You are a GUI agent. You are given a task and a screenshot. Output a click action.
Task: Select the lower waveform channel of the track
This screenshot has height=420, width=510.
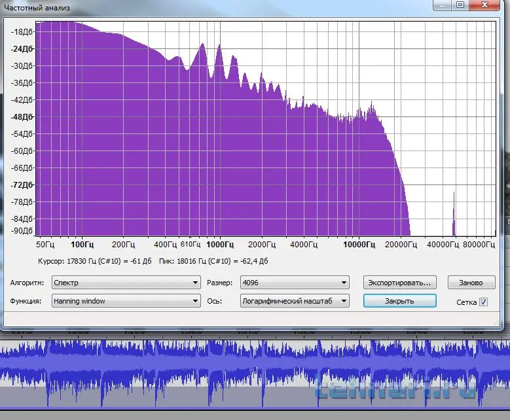[255, 386]
